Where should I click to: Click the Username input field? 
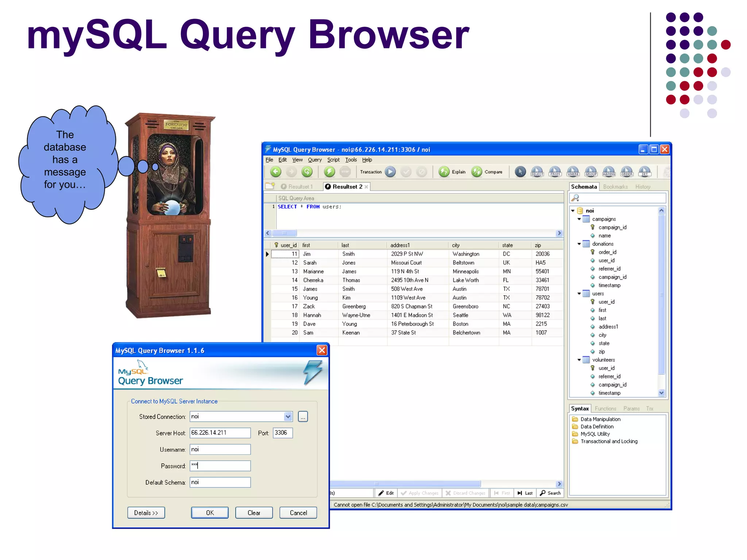(220, 449)
